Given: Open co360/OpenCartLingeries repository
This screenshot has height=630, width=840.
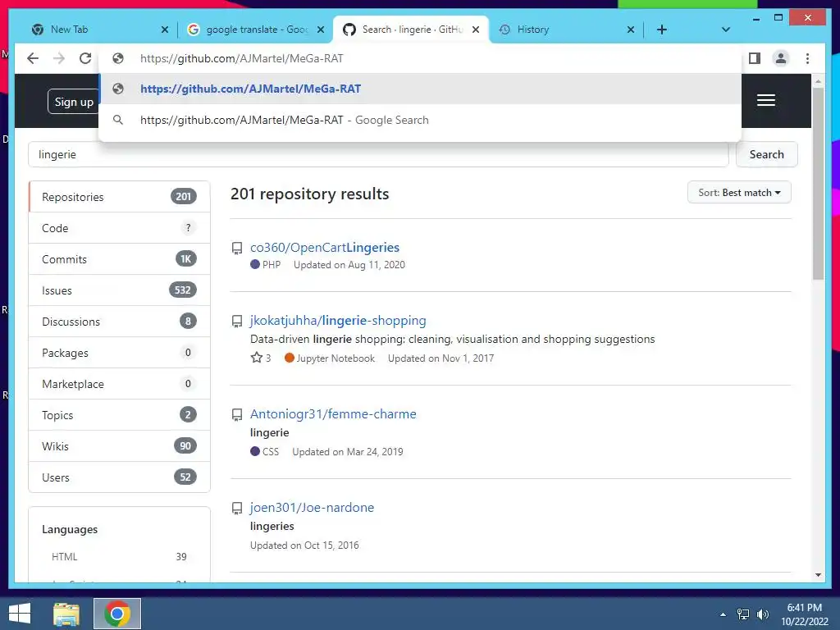Looking at the screenshot, I should [x=325, y=248].
